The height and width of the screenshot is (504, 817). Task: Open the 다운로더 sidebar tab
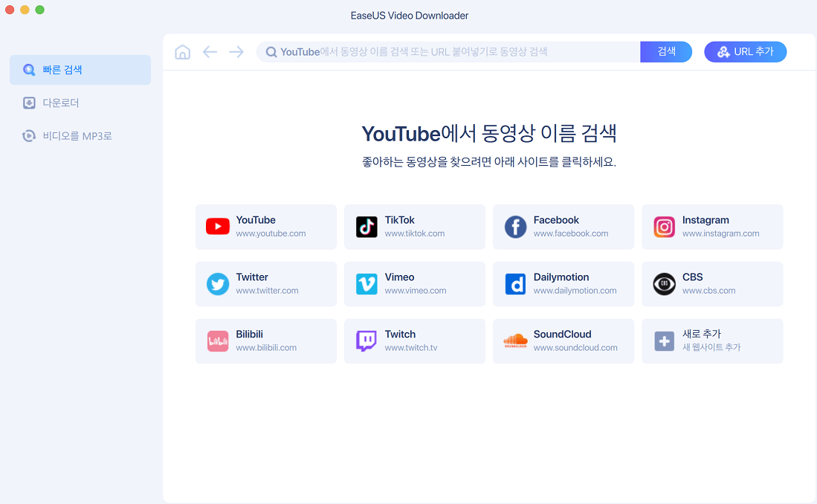coord(80,103)
